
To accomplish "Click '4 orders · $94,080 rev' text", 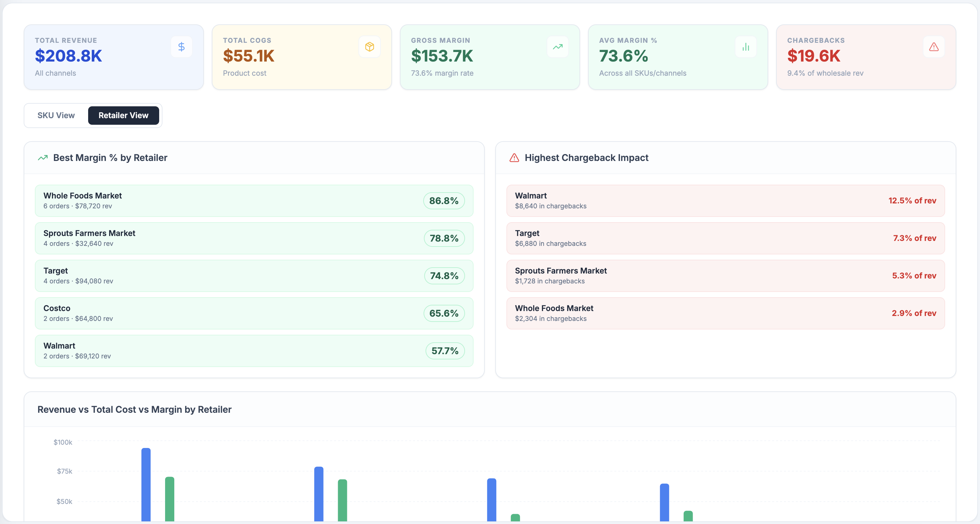I will click(78, 281).
